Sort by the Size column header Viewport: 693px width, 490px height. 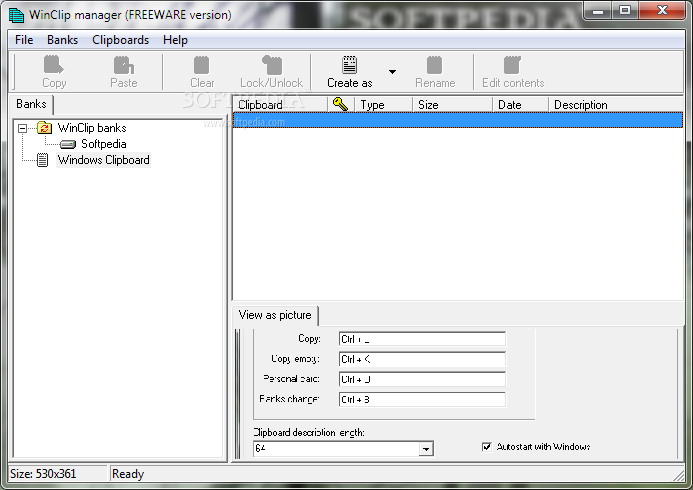click(x=452, y=105)
